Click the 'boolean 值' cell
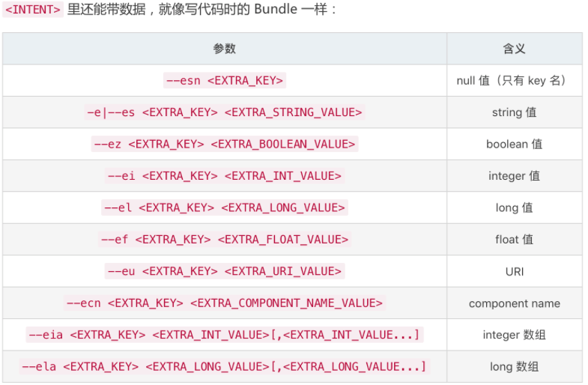Image resolution: width=588 pixels, height=385 pixels. pyautogui.click(x=514, y=144)
